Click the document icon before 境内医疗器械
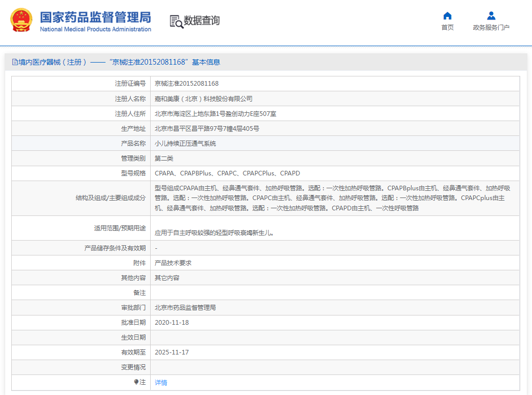This screenshot has width=532, height=395. click(x=15, y=62)
